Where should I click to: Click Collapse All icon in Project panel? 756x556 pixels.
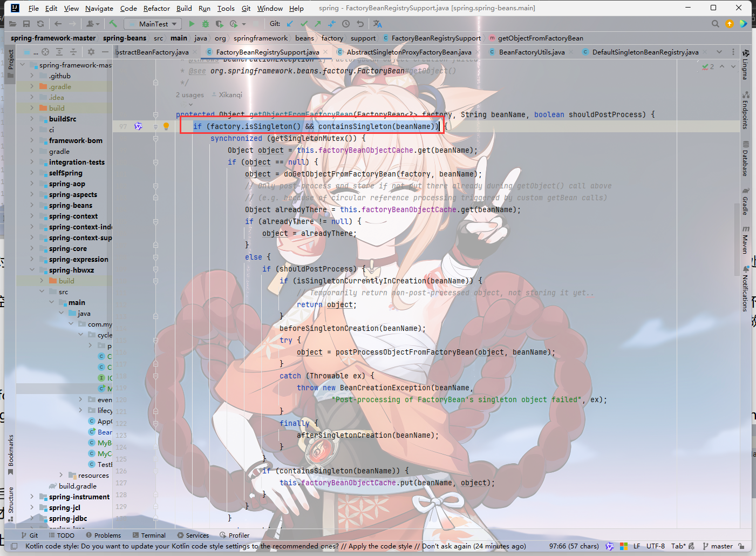tap(73, 52)
